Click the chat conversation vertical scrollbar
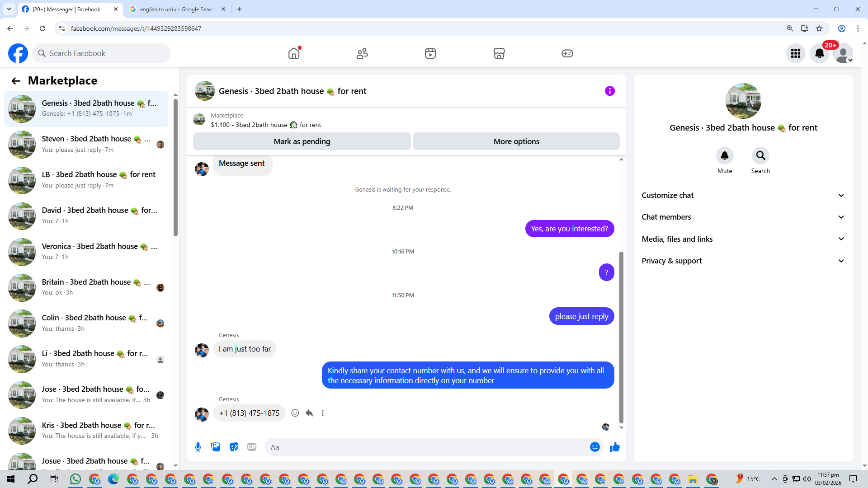868x488 pixels. click(621, 337)
